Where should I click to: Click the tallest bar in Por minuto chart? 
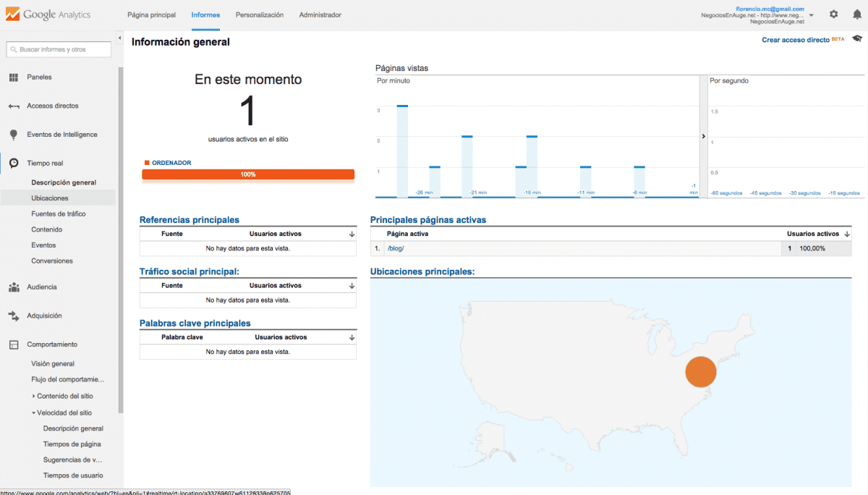pos(402,151)
